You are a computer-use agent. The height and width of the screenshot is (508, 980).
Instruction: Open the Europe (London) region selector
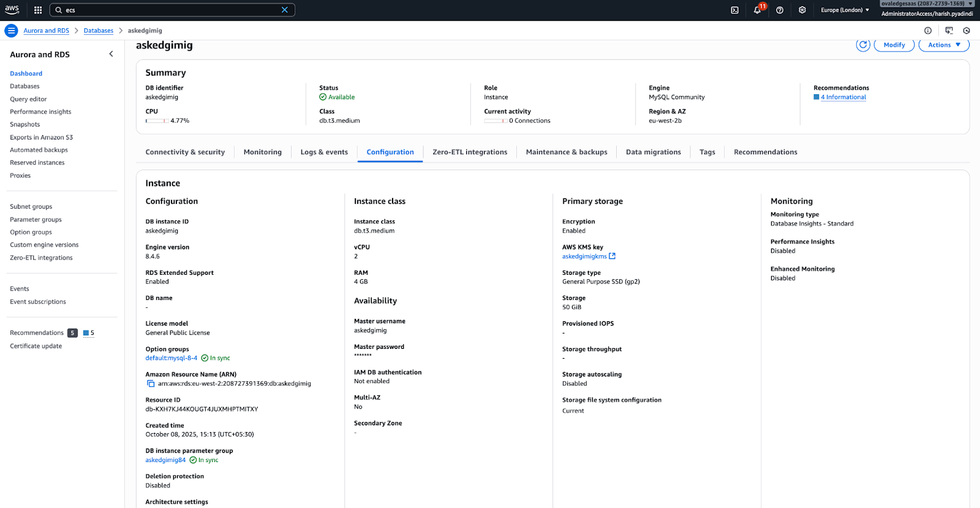pos(845,10)
